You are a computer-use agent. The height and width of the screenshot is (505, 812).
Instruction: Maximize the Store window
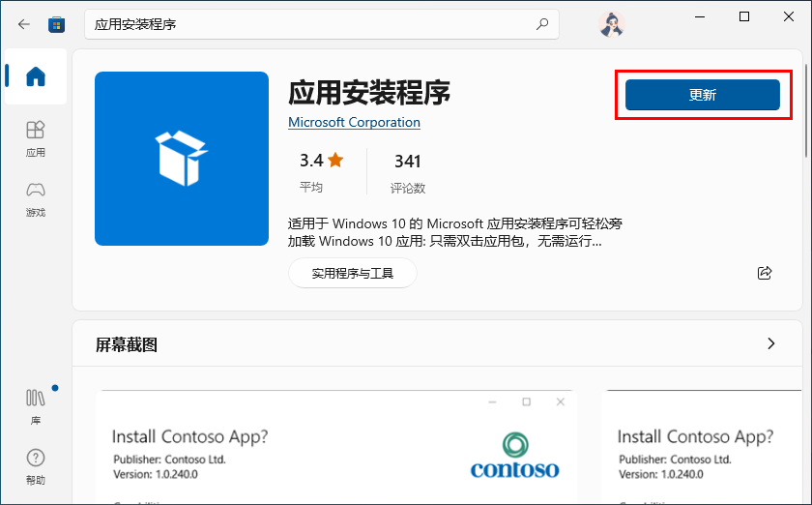[x=744, y=17]
